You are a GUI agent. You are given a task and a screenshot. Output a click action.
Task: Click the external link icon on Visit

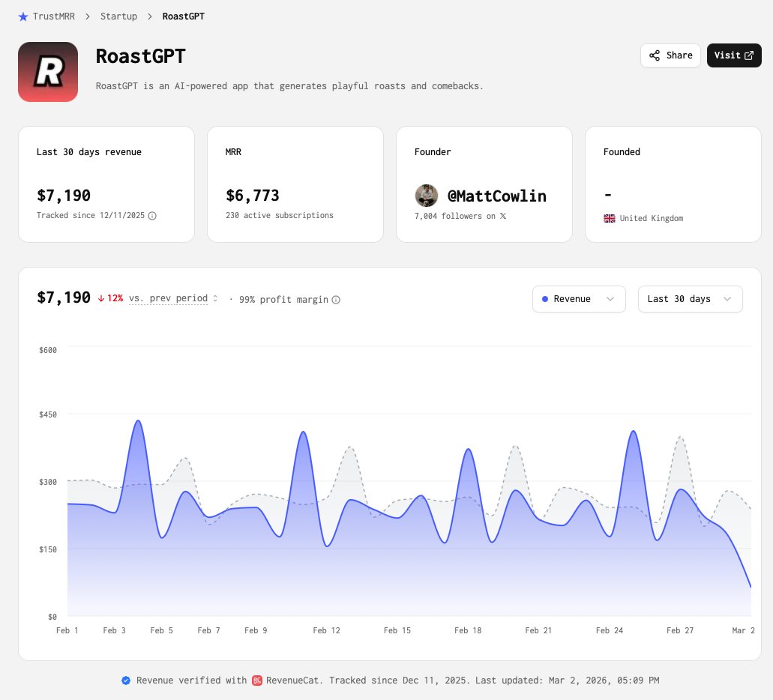click(x=749, y=55)
